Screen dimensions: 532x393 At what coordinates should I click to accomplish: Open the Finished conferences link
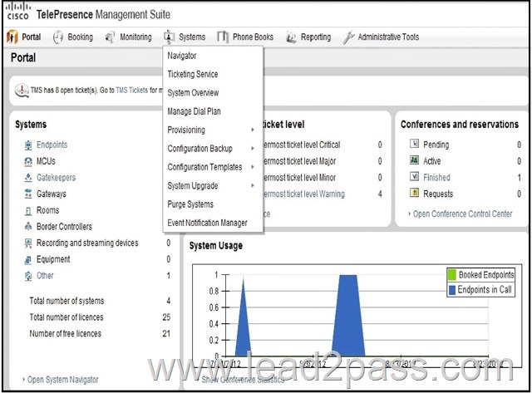(436, 177)
